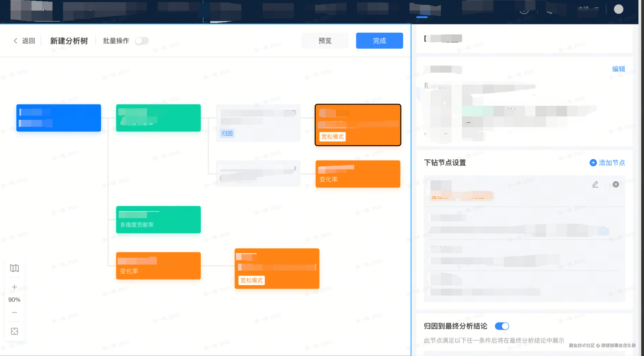Remove drill-down node with the X icon

tap(616, 184)
